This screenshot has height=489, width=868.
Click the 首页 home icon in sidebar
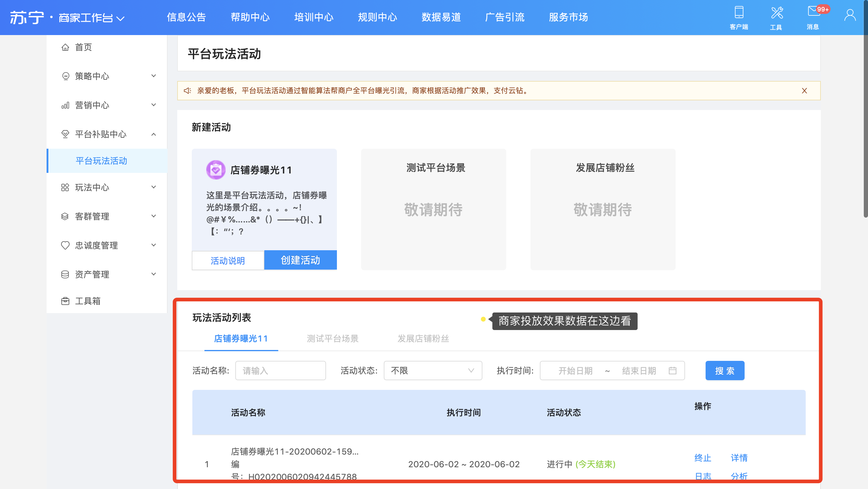pyautogui.click(x=65, y=47)
